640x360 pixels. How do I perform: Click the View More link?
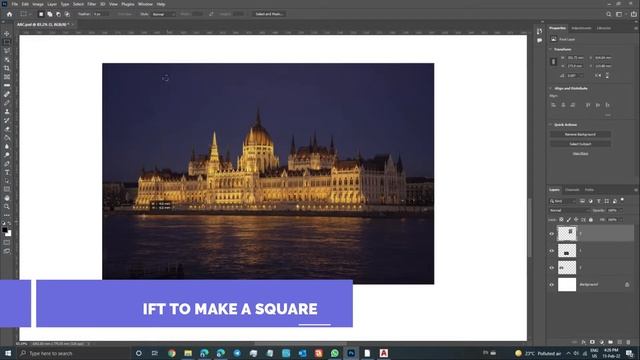point(580,153)
